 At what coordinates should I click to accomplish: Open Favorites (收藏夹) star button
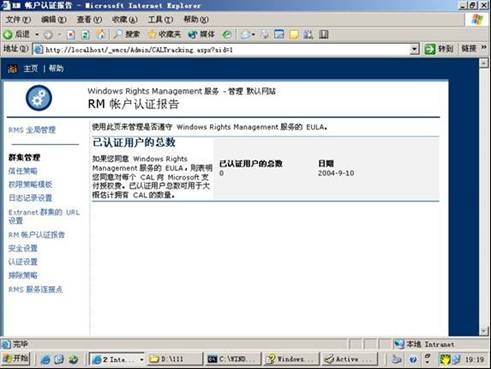pyautogui.click(x=164, y=34)
